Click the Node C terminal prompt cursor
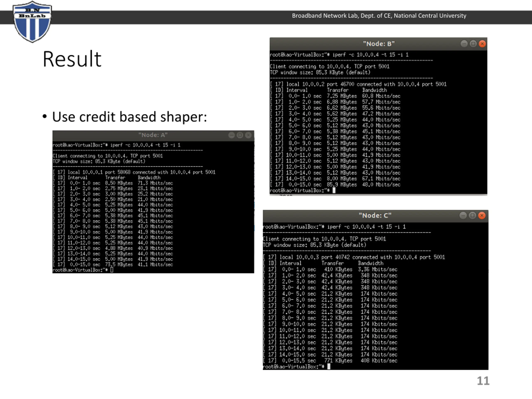This screenshot has height=399, width=532. (329, 367)
